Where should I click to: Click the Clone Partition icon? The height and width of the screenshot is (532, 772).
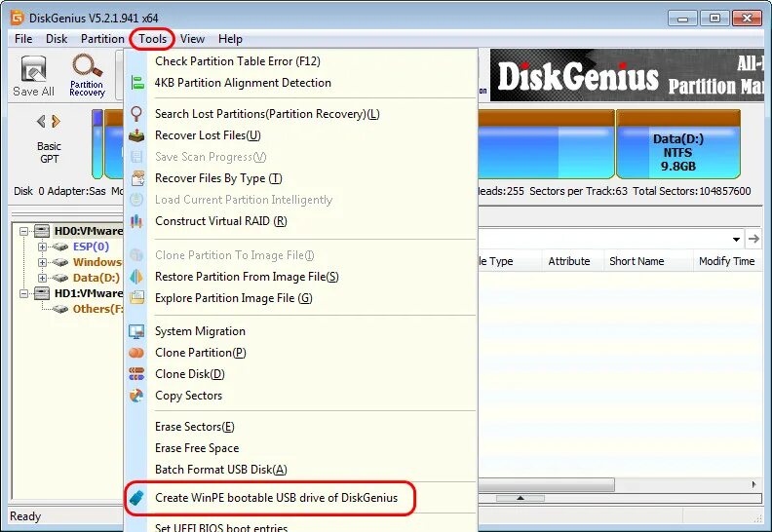pyautogui.click(x=136, y=353)
